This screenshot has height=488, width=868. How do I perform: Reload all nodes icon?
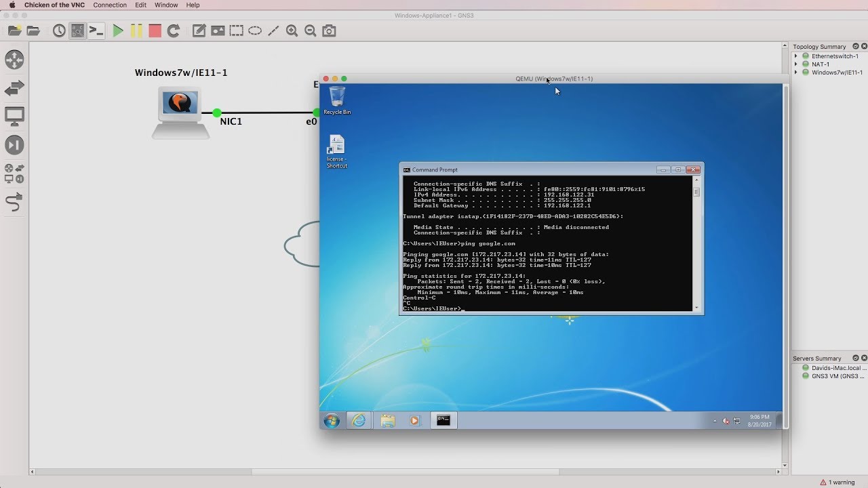point(174,30)
